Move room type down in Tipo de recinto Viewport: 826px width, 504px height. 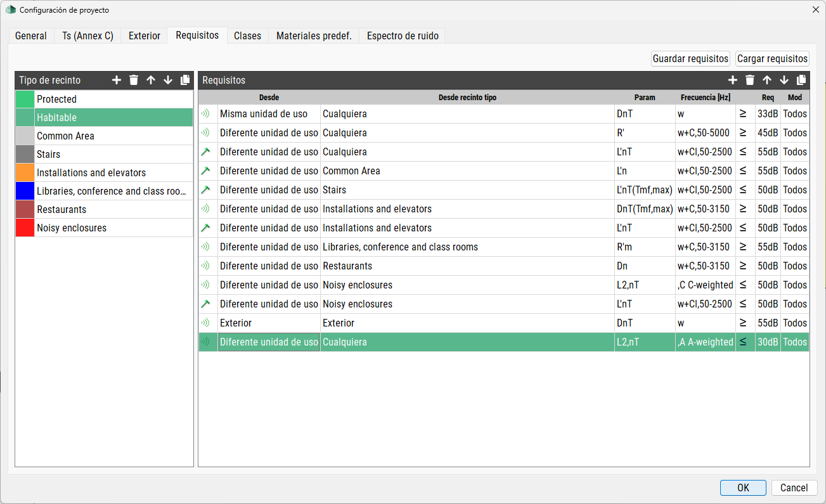(168, 80)
